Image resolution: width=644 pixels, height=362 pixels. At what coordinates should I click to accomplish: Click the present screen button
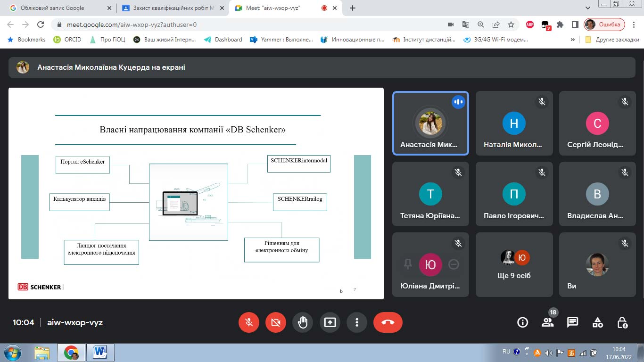coord(330,322)
